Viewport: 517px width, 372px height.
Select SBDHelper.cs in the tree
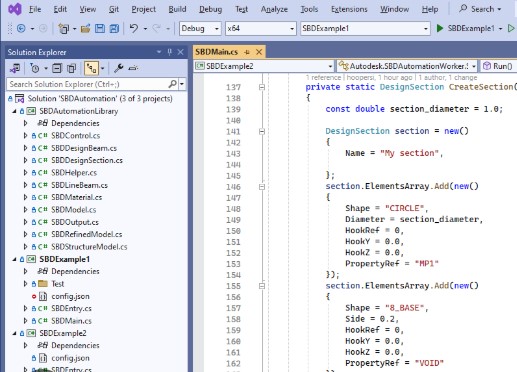[x=74, y=173]
